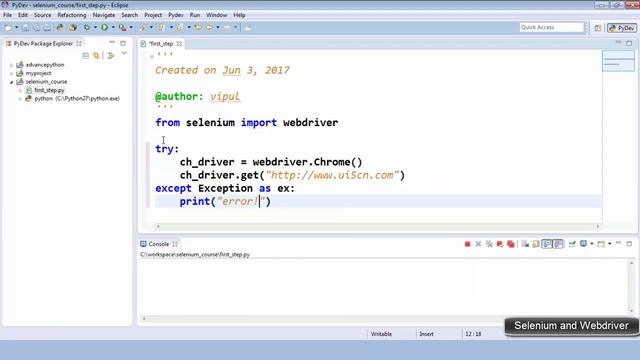The height and width of the screenshot is (360, 640).
Task: Toggle Show Console on standard error
Action: tap(558, 244)
